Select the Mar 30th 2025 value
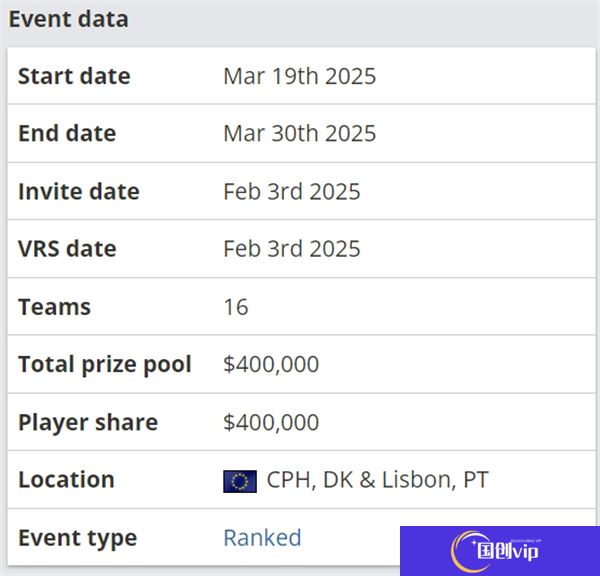 click(300, 133)
